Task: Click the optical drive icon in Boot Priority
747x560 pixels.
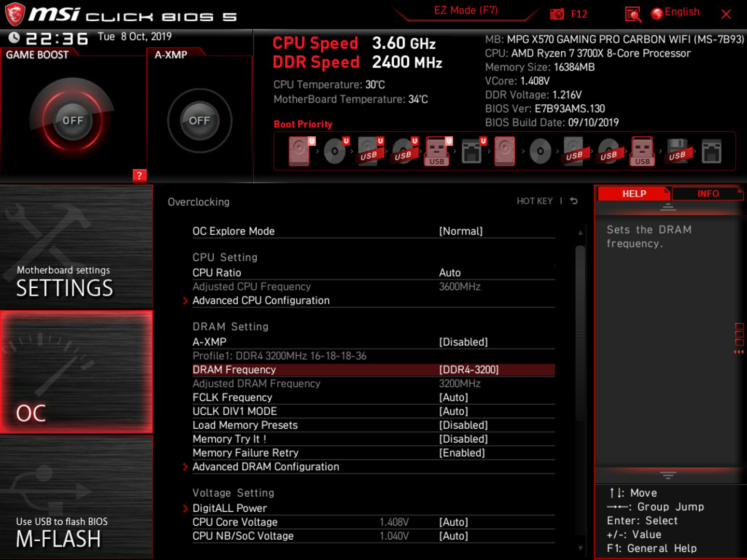Action: click(335, 151)
